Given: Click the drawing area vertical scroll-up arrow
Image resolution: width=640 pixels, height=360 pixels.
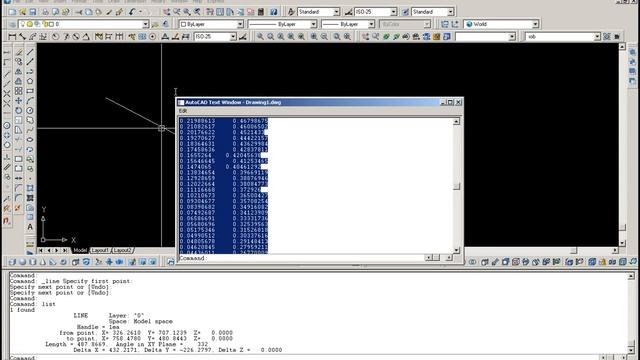Looking at the screenshot, I should pos(622,47).
